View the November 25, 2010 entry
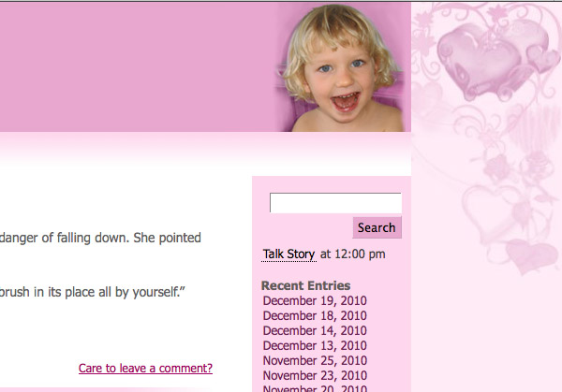This screenshot has width=562, height=392. click(x=315, y=361)
